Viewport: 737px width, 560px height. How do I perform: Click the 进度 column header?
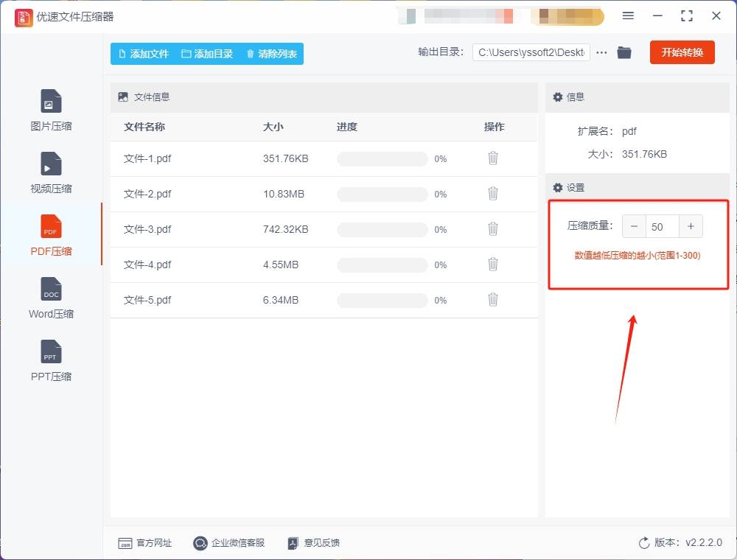(347, 127)
